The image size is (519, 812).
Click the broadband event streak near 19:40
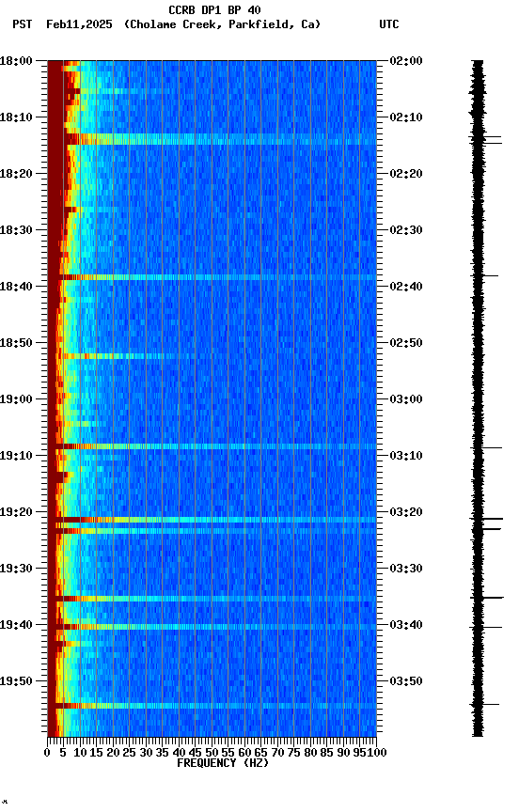212,627
